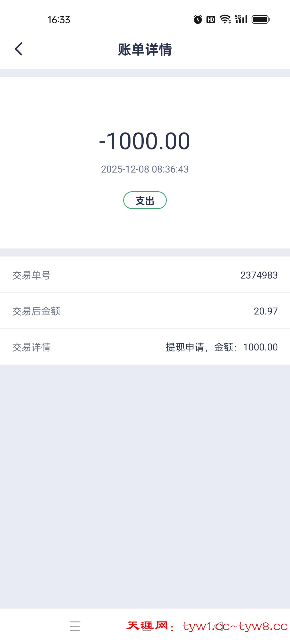Select the 交易后金额 row label
This screenshot has height=644, width=290.
tap(36, 311)
